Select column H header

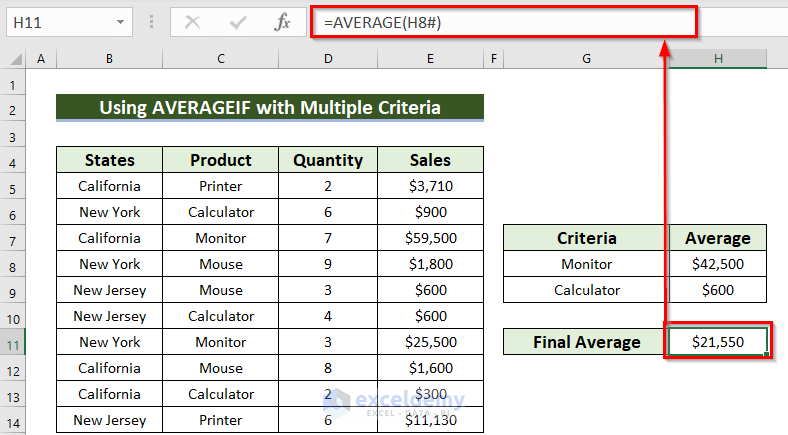[x=718, y=60]
